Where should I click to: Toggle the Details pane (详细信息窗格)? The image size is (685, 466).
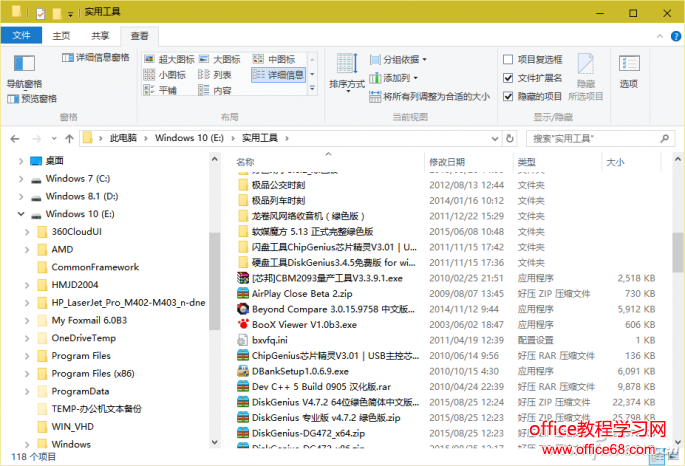click(96, 58)
